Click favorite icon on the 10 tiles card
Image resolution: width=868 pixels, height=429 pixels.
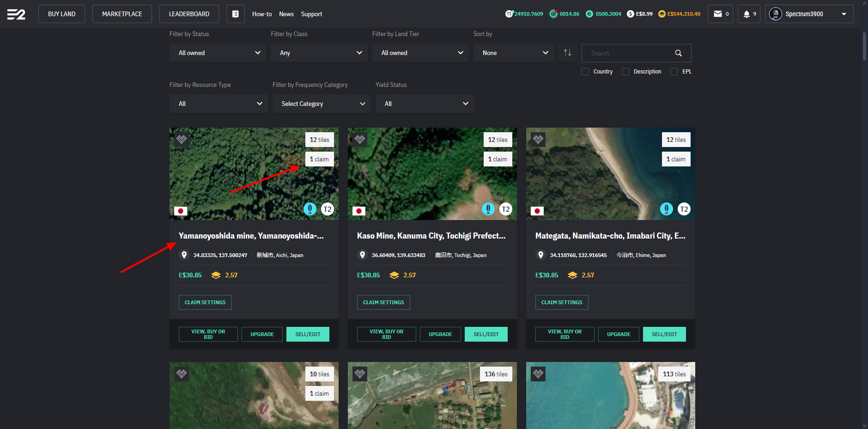(182, 374)
